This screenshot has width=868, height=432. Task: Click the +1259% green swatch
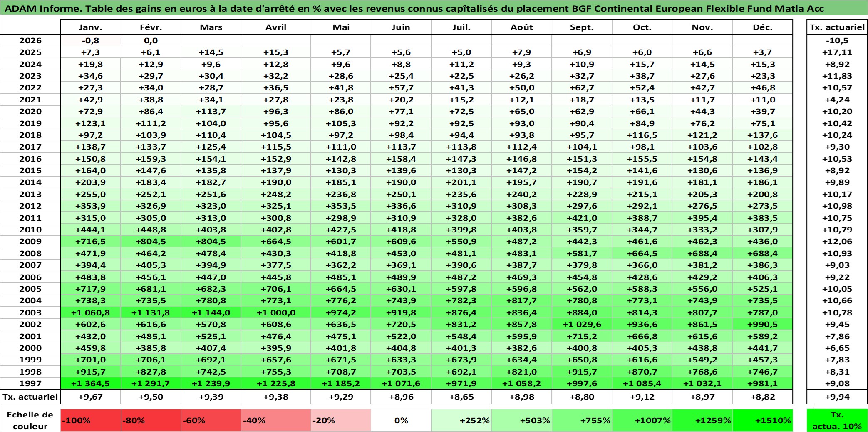pyautogui.click(x=702, y=420)
